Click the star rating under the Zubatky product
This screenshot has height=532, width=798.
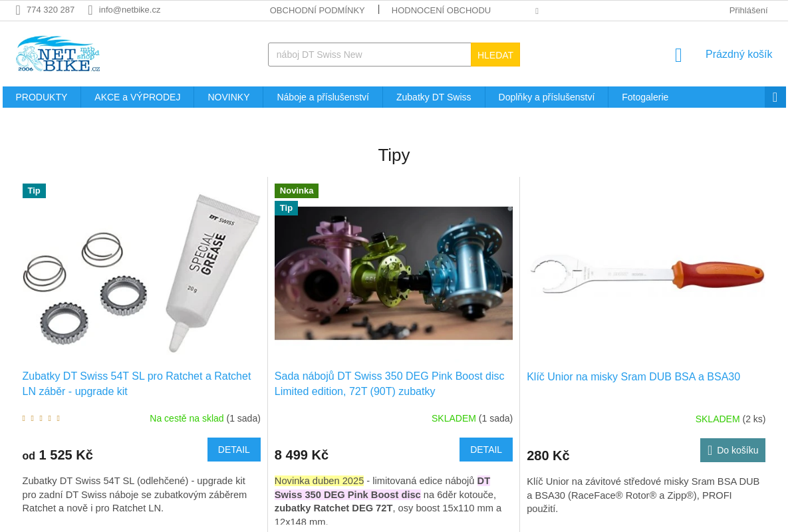click(x=41, y=418)
